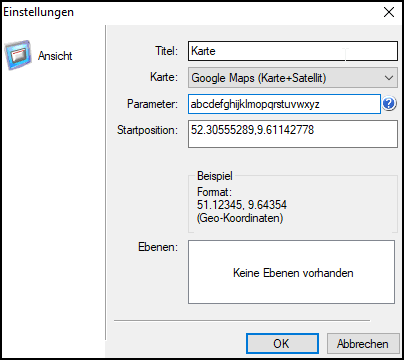404x360 pixels.
Task: Select the Ansicht label in the sidebar
Action: (x=55, y=56)
